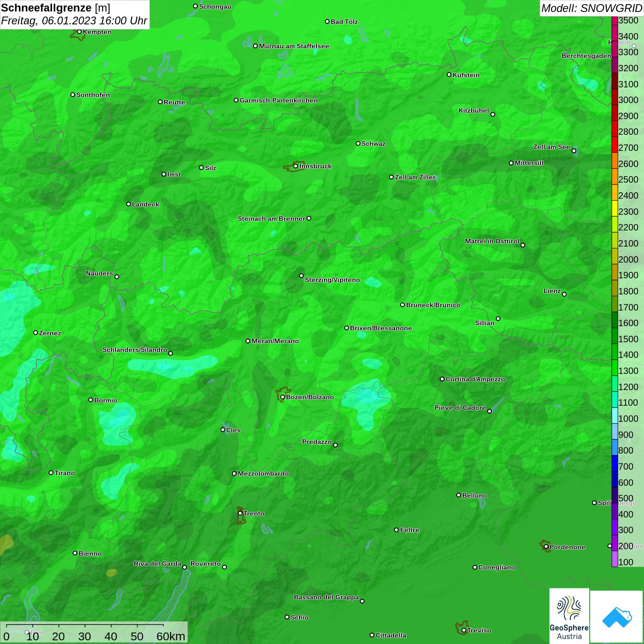Click the Belluno location dot
The height and width of the screenshot is (644, 644).
(x=459, y=495)
